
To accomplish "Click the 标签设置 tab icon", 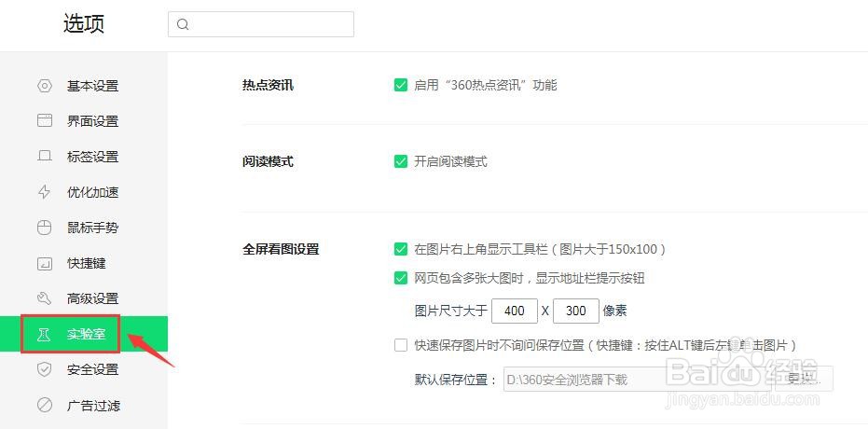I will (45, 156).
